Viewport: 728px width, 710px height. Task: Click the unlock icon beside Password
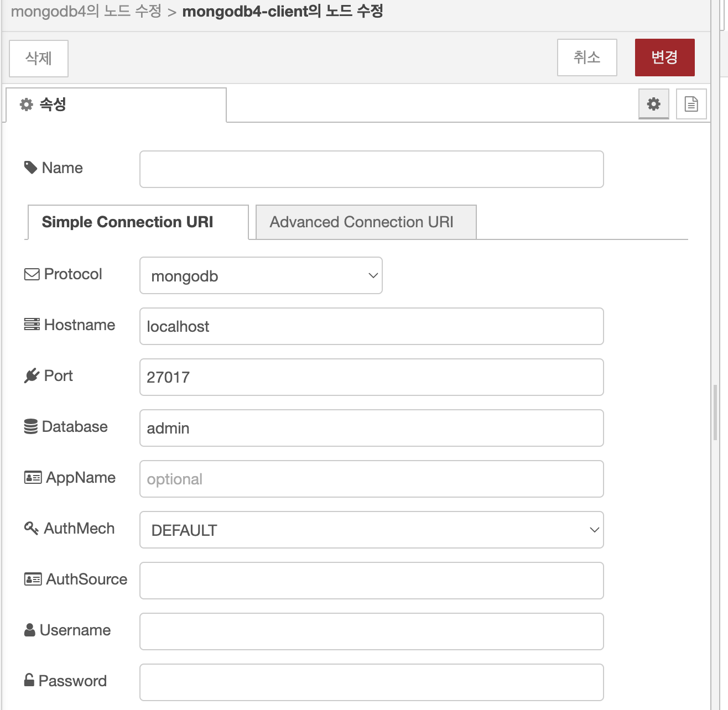[x=29, y=680]
